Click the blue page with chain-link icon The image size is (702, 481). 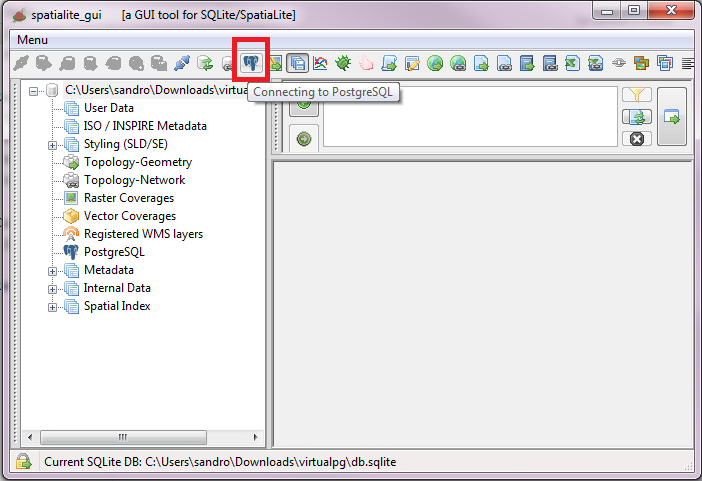(504, 63)
